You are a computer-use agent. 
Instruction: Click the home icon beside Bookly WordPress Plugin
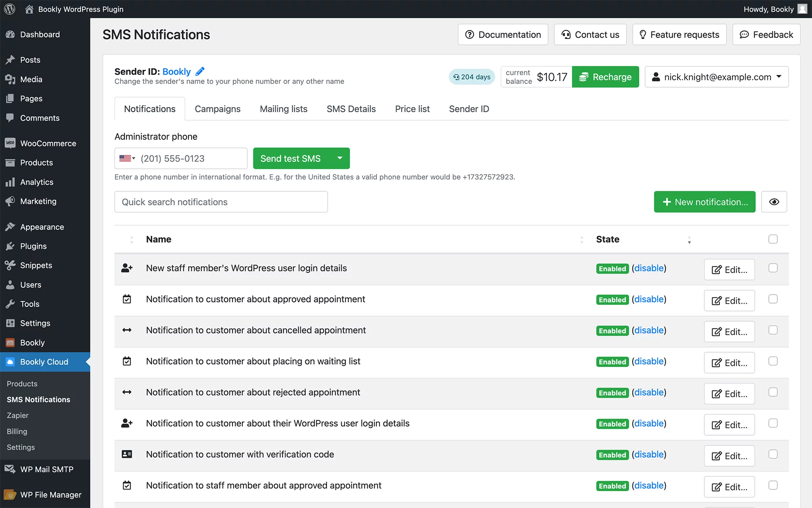pos(29,9)
